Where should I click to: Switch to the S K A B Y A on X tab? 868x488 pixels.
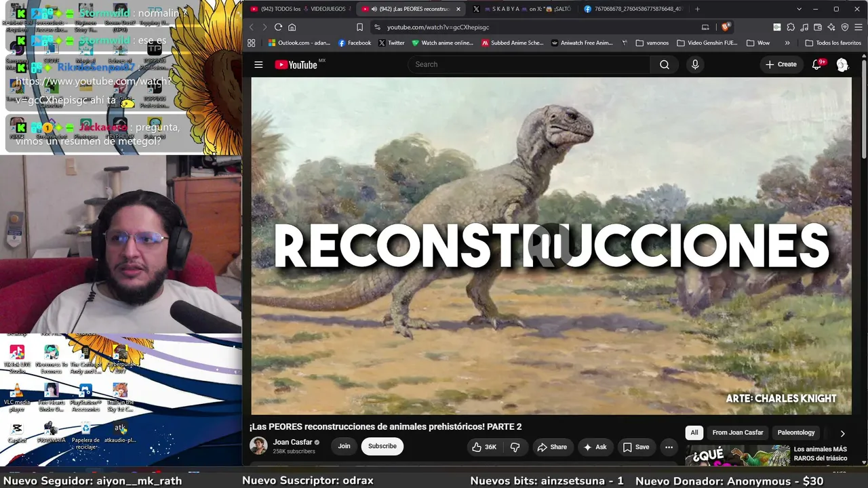(523, 9)
